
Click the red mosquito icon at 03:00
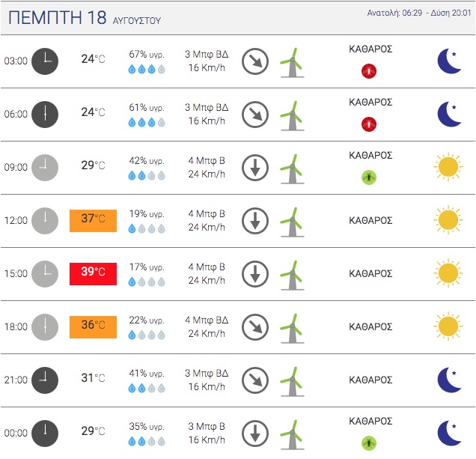point(369,71)
